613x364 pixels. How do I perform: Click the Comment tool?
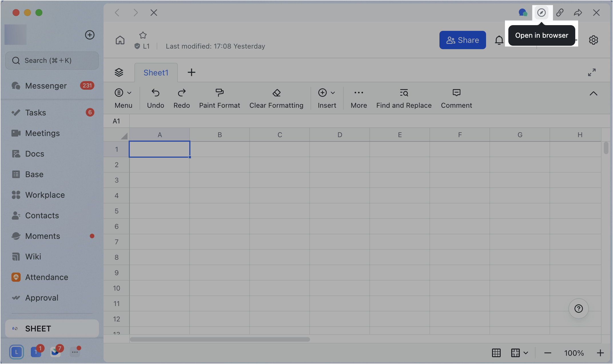coord(457,98)
